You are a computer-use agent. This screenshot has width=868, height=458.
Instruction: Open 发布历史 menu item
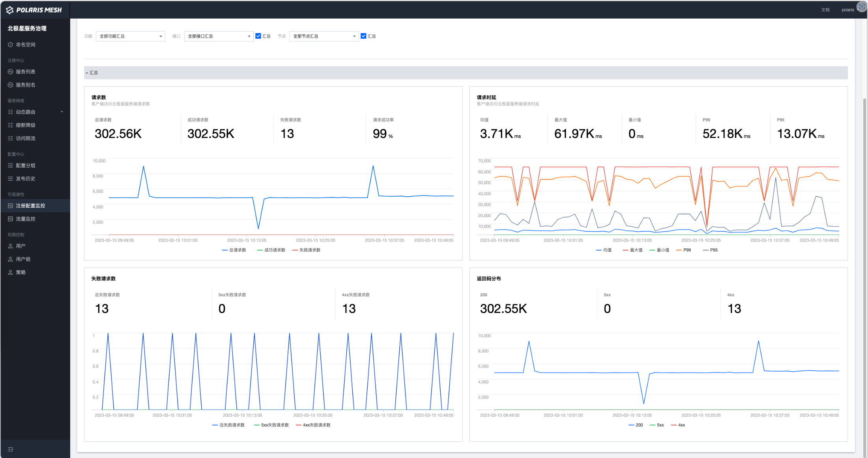point(26,179)
